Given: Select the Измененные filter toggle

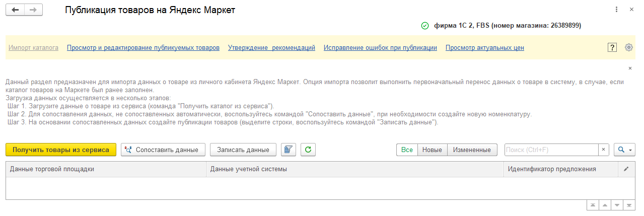Looking at the screenshot, I should point(472,150).
